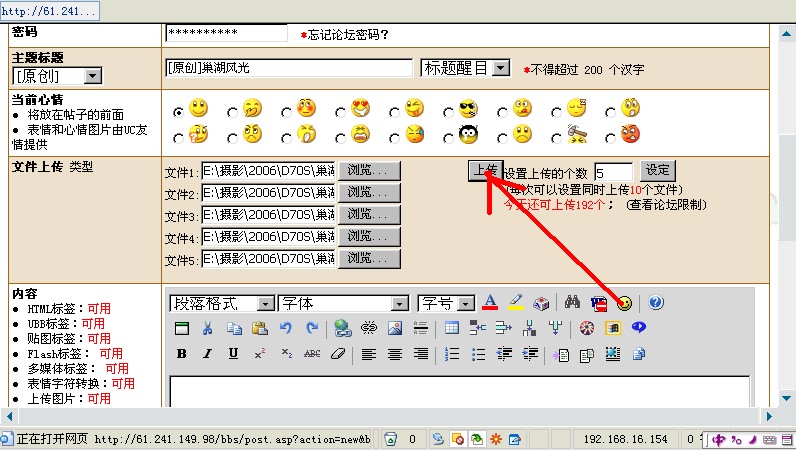Click the blue help question mark icon
Viewport: 796px width, 451px height.
657,303
